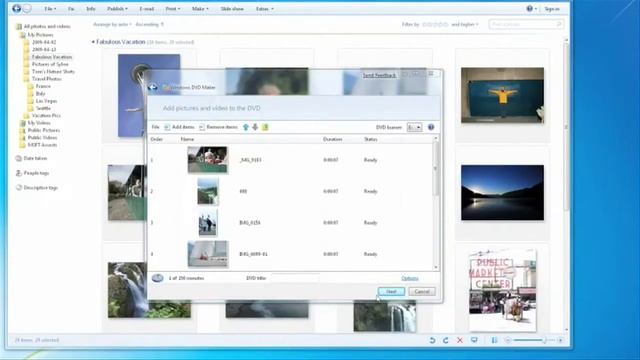
Task: Click the search magnifier in Find box
Action: [559, 24]
